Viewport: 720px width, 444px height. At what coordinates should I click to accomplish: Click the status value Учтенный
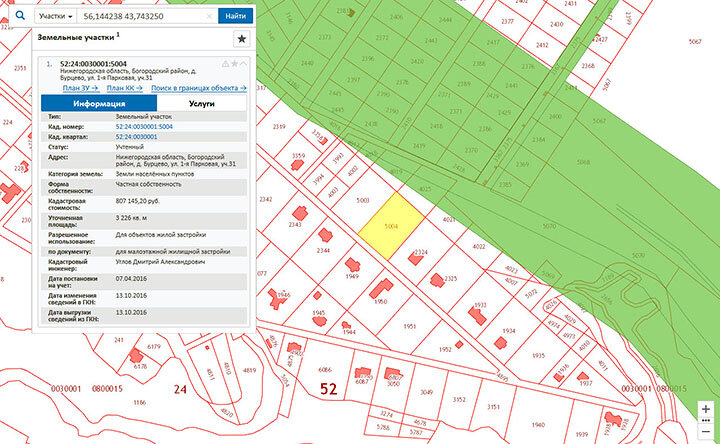pos(129,147)
